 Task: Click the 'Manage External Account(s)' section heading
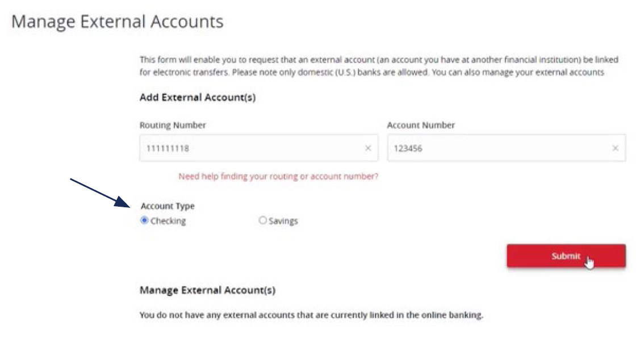click(x=207, y=291)
